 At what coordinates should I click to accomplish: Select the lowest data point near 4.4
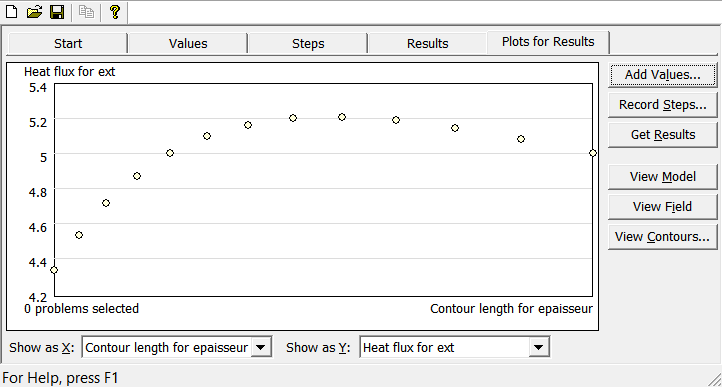[54, 270]
